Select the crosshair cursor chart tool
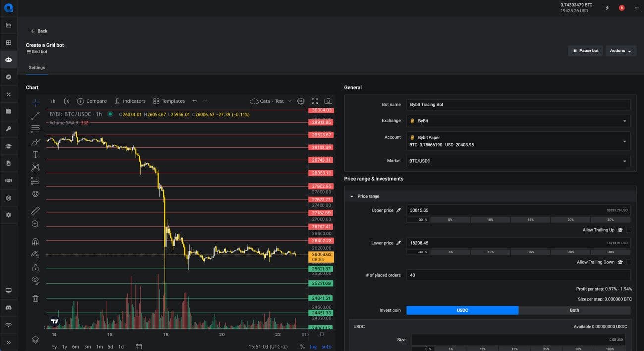The height and width of the screenshot is (351, 644). click(x=35, y=102)
